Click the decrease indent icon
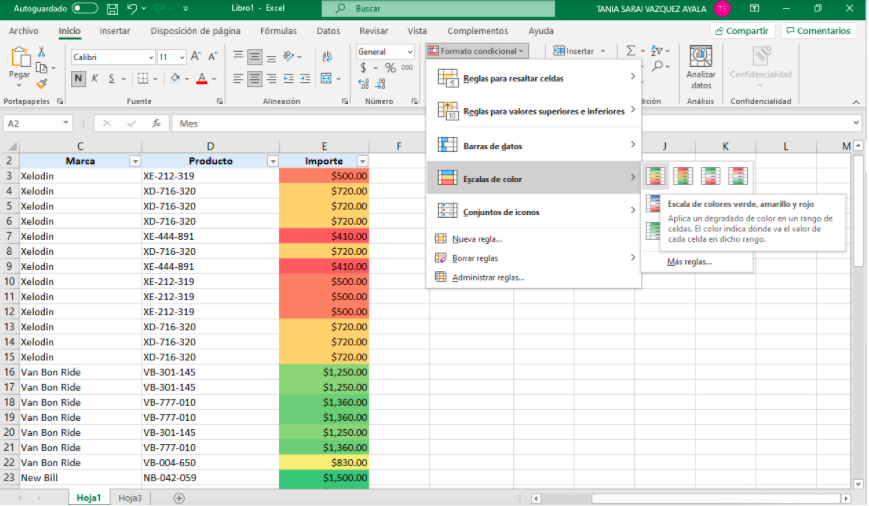Image resolution: width=869 pixels, height=506 pixels. [x=288, y=79]
